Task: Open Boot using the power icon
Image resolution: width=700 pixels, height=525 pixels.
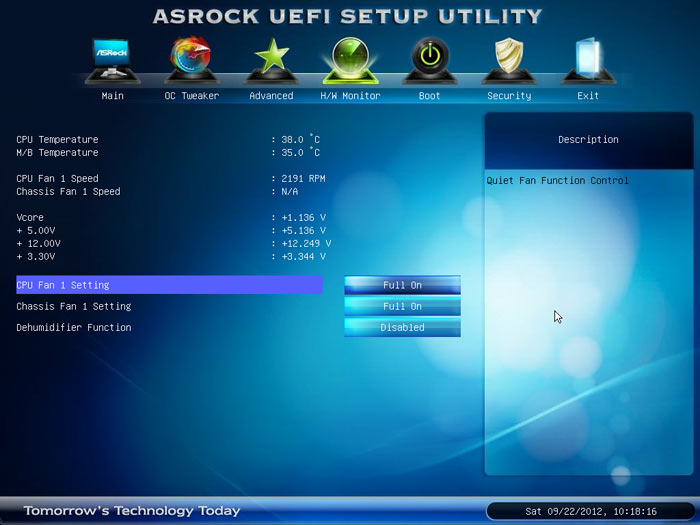Action: click(x=429, y=60)
